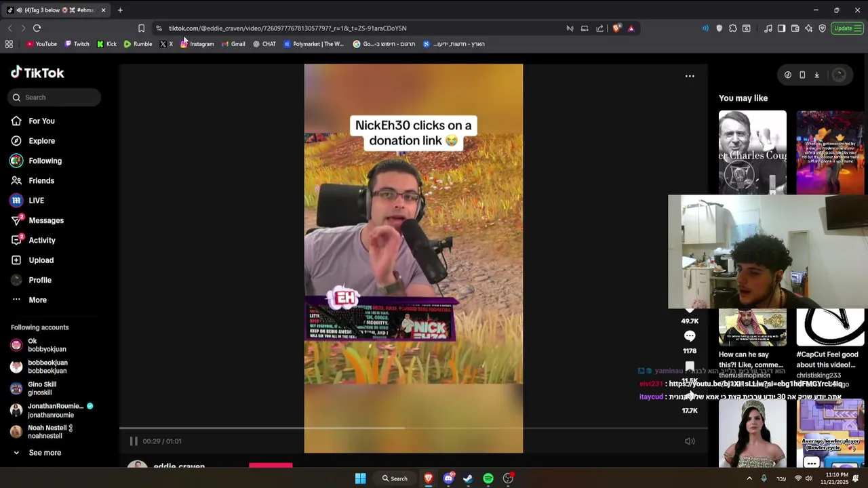Open the bookmarks apps grid icon
Viewport: 868px width, 488px height.
[x=9, y=44]
